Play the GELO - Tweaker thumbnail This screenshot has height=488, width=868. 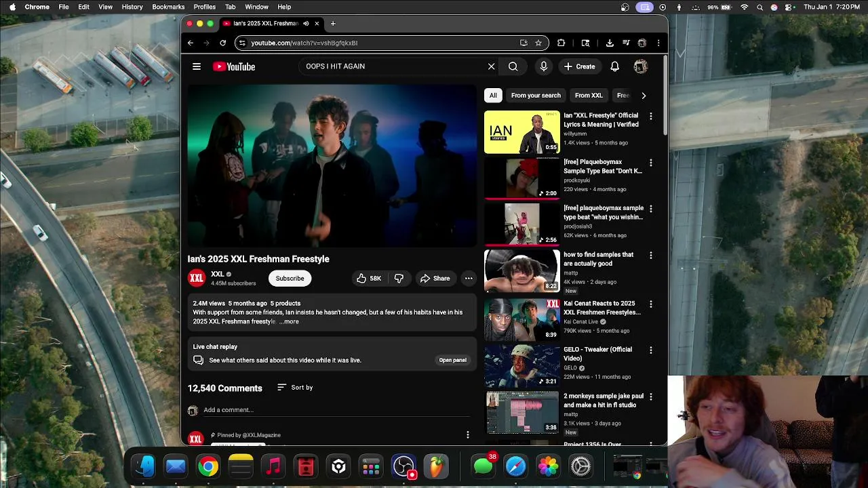[522, 365]
